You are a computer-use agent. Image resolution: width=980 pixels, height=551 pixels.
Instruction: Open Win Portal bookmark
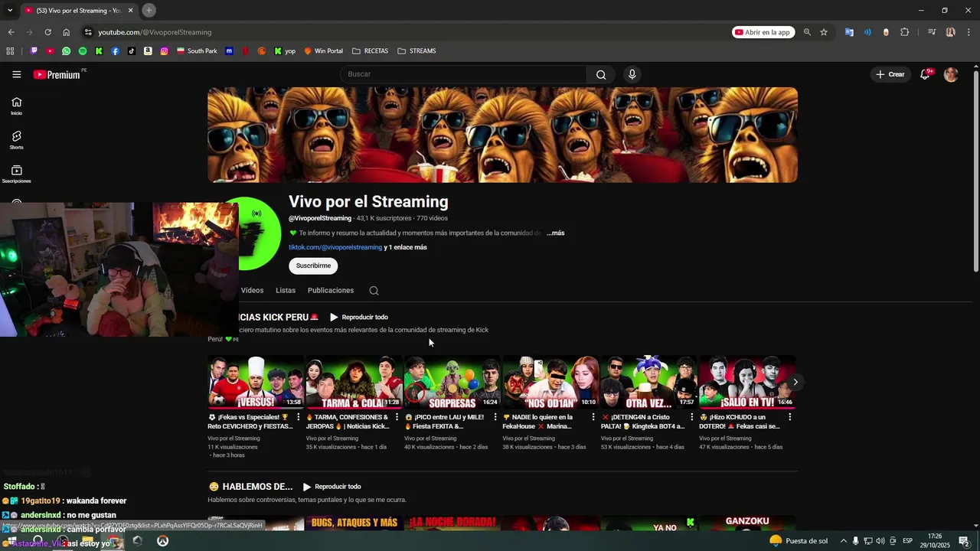coord(324,51)
